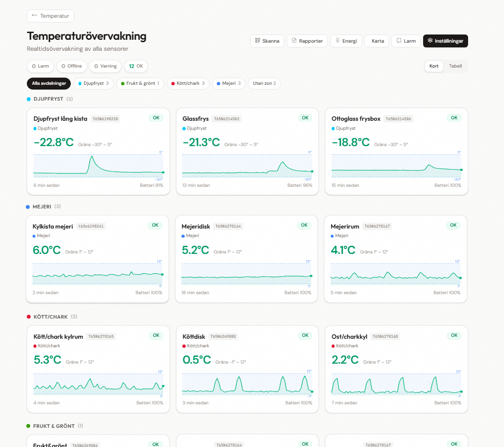Click the Djupfryst lång kista temperature graph
Screen dimensions: 504x447
(x=98, y=166)
